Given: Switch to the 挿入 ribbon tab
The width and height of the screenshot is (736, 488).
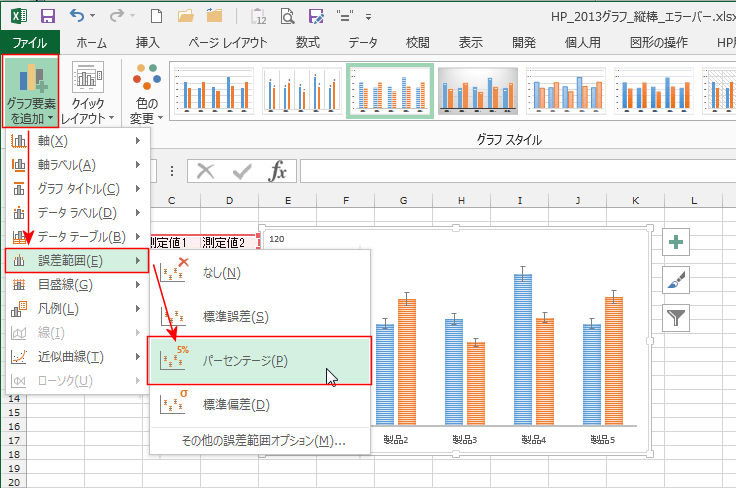Looking at the screenshot, I should pyautogui.click(x=147, y=42).
